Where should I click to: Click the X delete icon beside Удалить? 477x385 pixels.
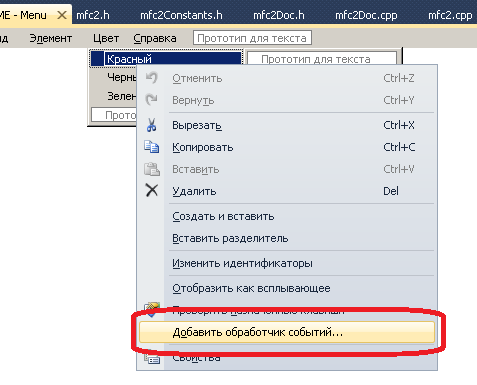(x=152, y=191)
